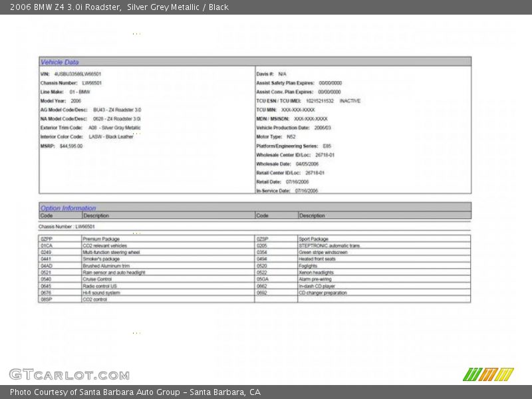Image resolution: width=532 pixels, height=399 pixels.
Task: Click the Cruise Control option
Action: (97, 279)
